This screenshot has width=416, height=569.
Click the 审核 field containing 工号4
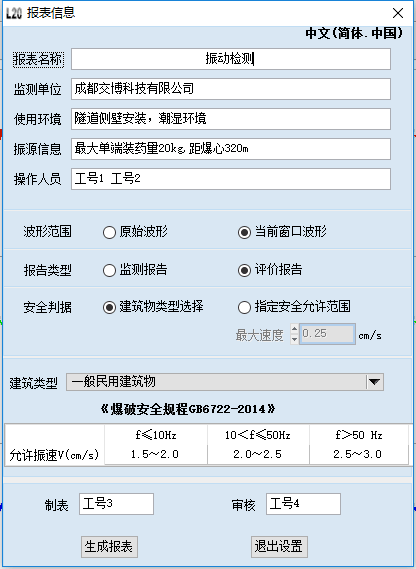click(303, 504)
